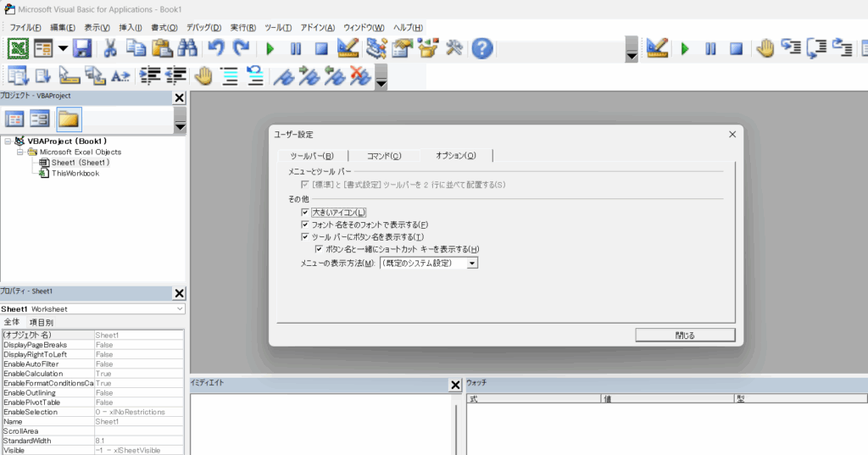The width and height of the screenshot is (868, 455).
Task: Close the ユーザー設定 dialog with X
Action: (732, 135)
